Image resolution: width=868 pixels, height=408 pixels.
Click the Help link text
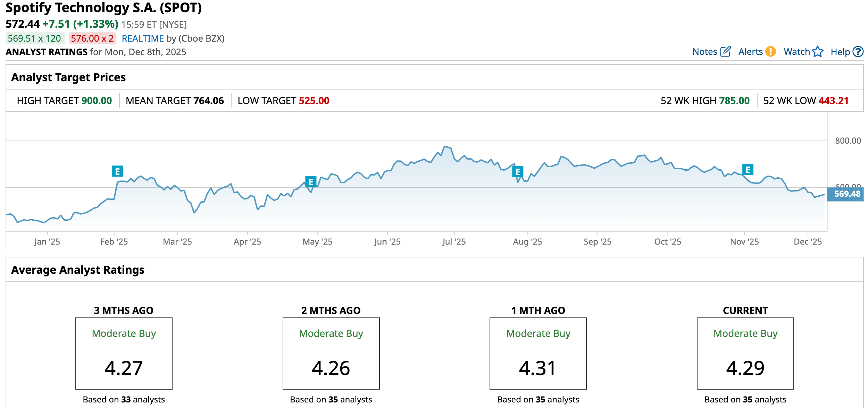(x=840, y=52)
